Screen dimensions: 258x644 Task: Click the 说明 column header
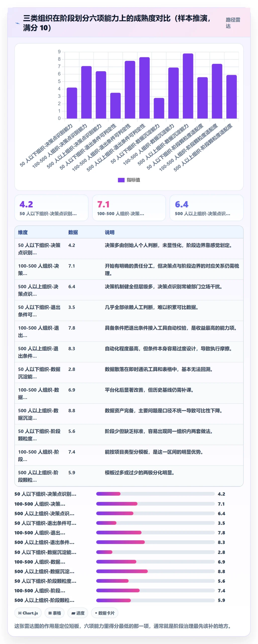click(x=110, y=232)
